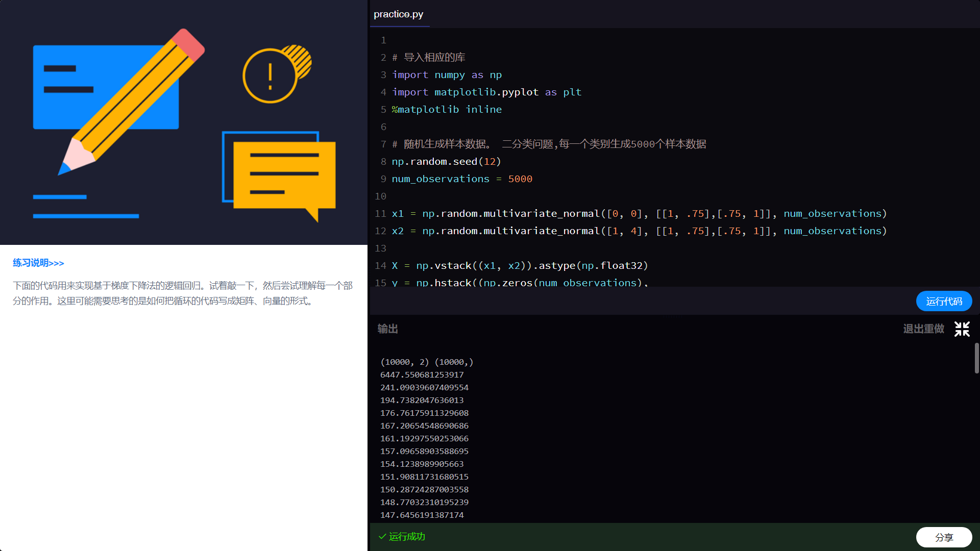
Task: Click the num_observations = 5000 line
Action: (x=461, y=179)
